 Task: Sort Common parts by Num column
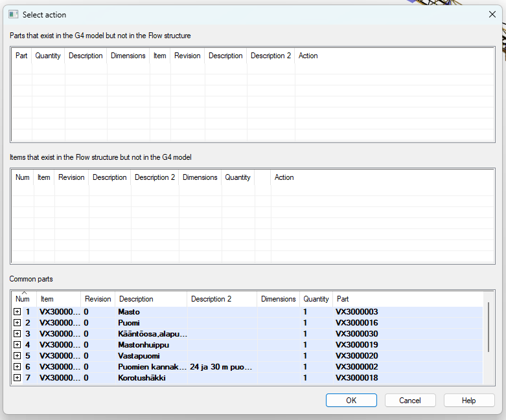point(23,299)
